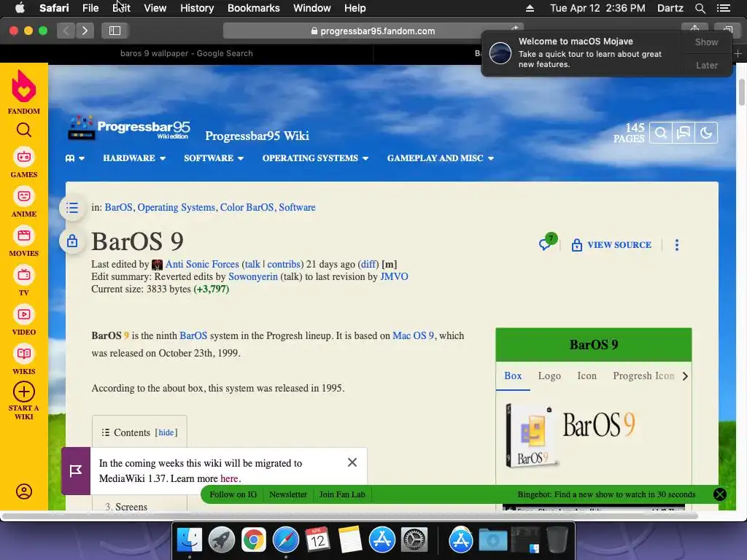Dismiss the MediaWiki migration notice
Screen dimensions: 747x560
[352, 462]
